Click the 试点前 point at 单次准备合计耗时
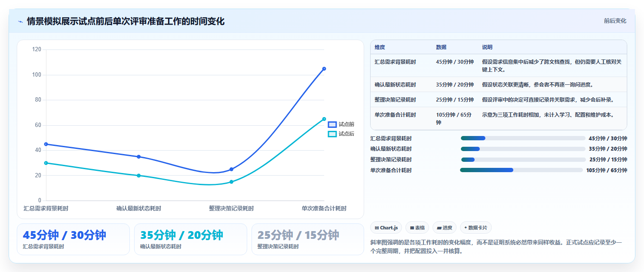The height and width of the screenshot is (272, 644). [324, 69]
